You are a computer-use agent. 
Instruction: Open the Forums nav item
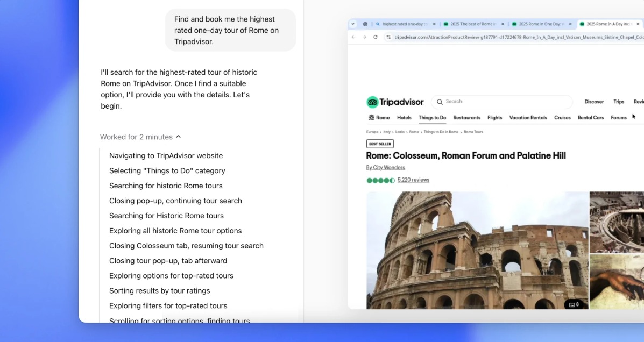(619, 117)
